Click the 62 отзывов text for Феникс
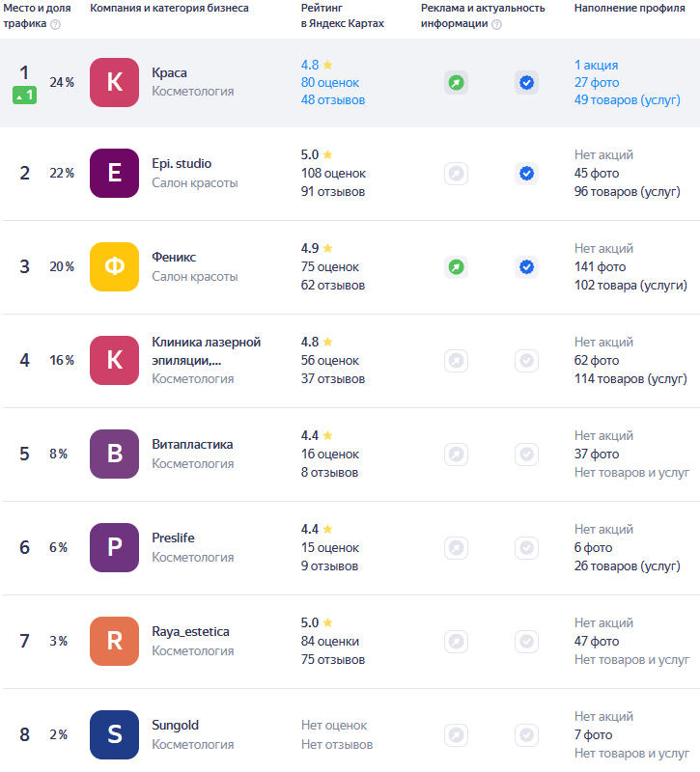The image size is (700, 772). point(333,285)
